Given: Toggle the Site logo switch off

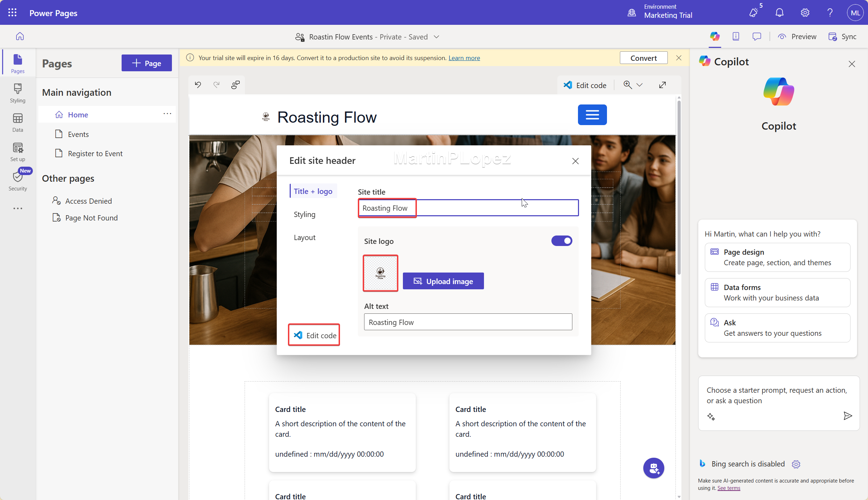Looking at the screenshot, I should 562,241.
